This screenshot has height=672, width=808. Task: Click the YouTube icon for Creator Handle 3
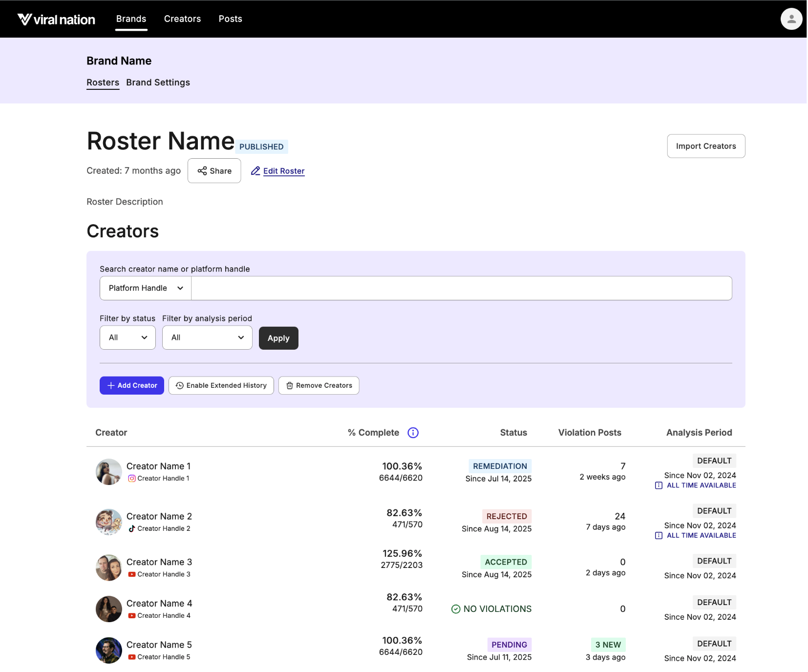(131, 574)
